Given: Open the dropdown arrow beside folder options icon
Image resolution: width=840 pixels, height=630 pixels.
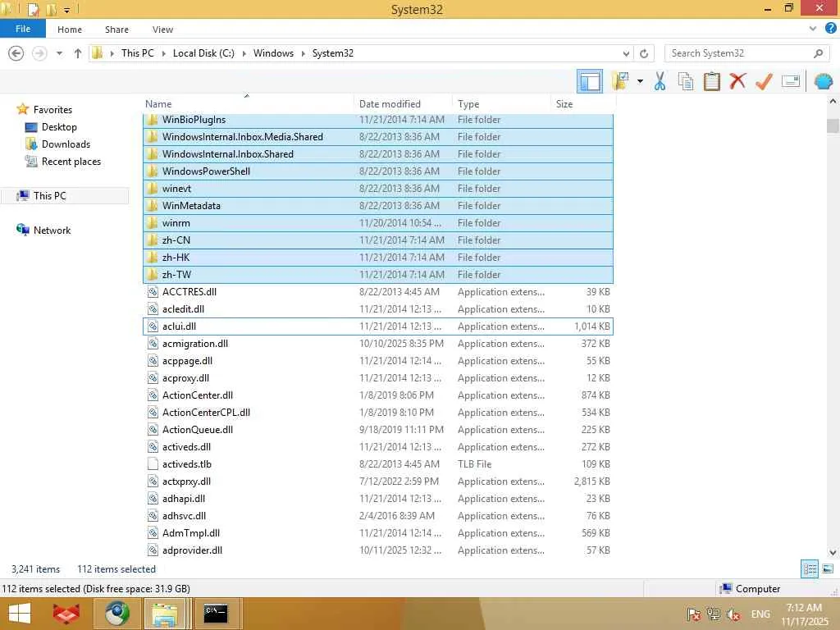Looking at the screenshot, I should point(640,81).
